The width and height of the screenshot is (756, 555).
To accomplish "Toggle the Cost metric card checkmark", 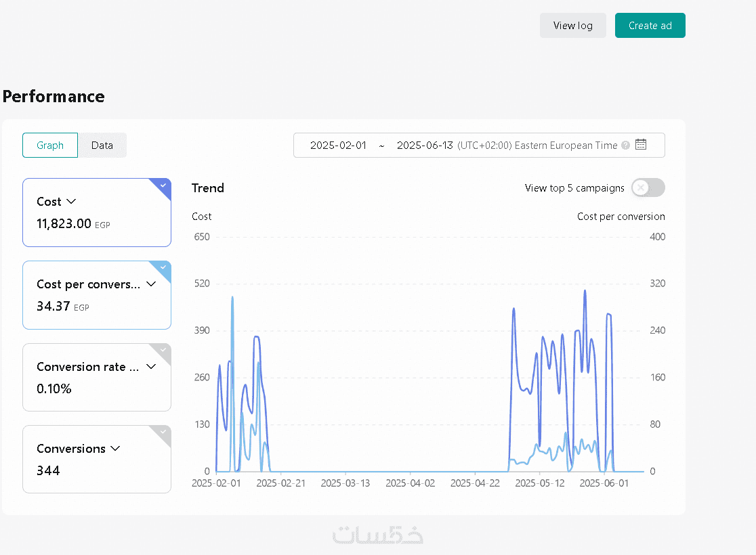I will 163,185.
